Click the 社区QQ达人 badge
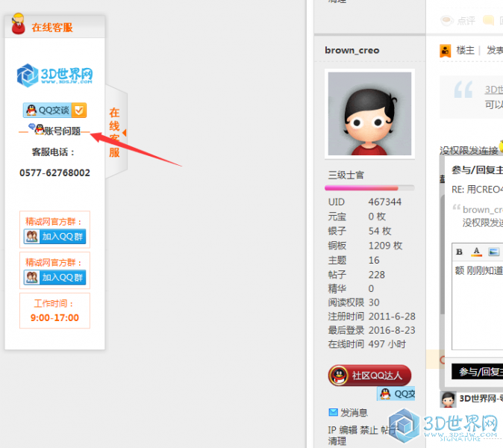 369,375
